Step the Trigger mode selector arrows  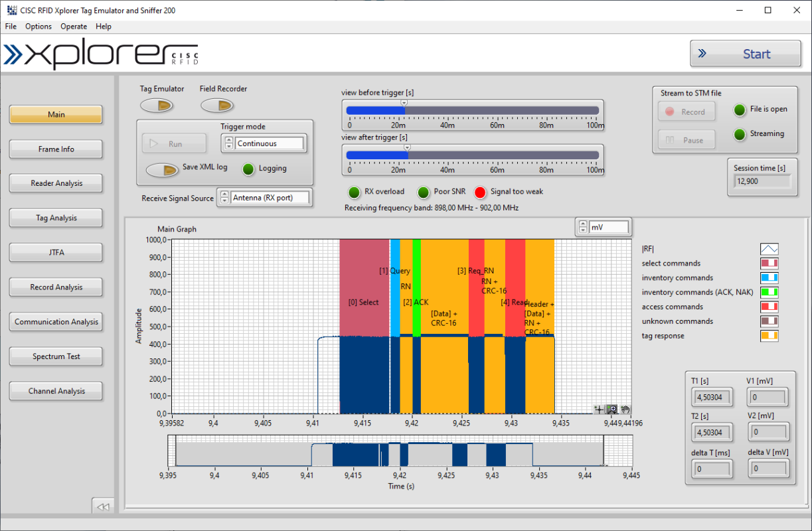tap(228, 143)
